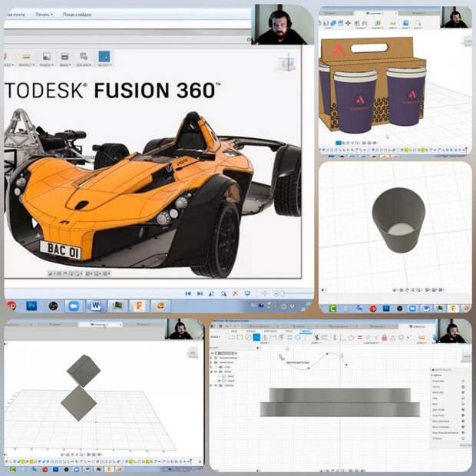The height and width of the screenshot is (476, 476).
Task: Open Zoom from car window taskbar
Action: coord(73,306)
